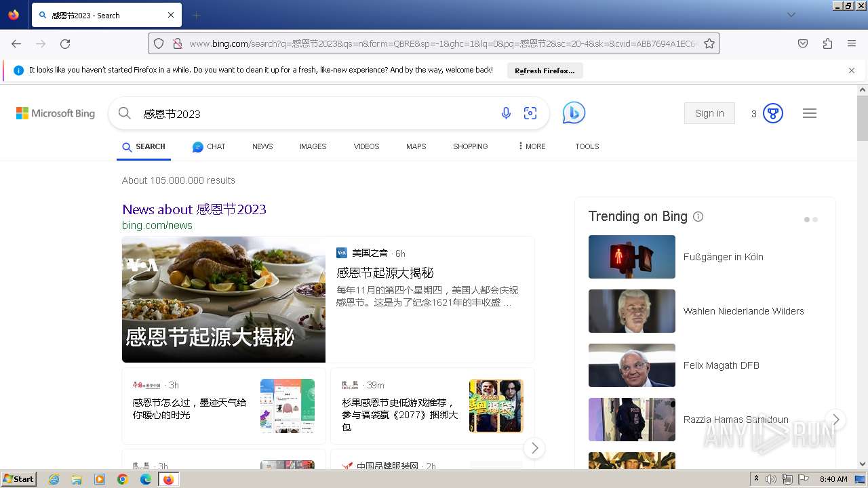
Task: Open File Explorer from taskbar
Action: pos(77,479)
